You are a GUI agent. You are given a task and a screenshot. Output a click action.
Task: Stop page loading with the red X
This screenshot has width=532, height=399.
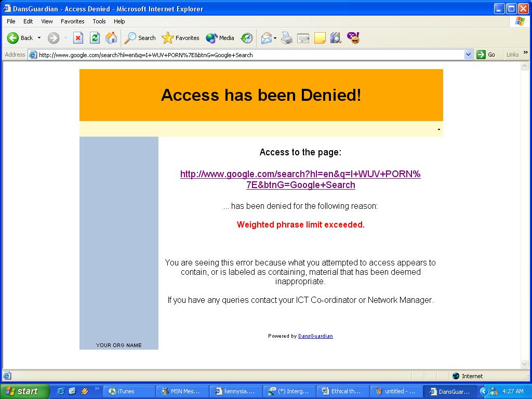pos(78,38)
